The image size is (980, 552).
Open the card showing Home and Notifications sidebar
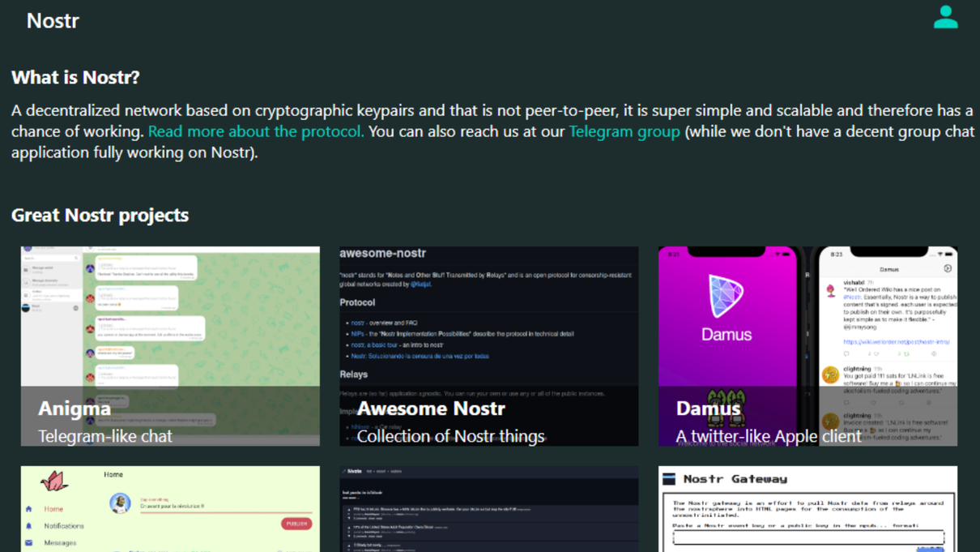[170, 509]
